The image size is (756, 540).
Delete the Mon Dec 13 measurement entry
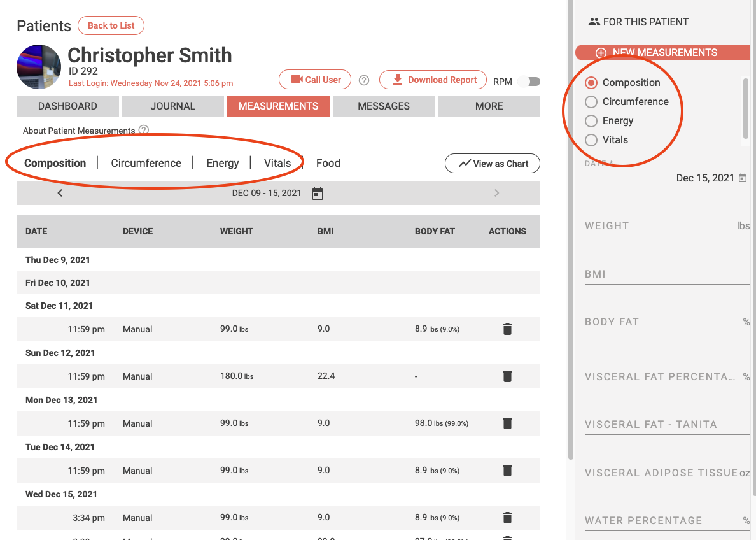click(507, 423)
